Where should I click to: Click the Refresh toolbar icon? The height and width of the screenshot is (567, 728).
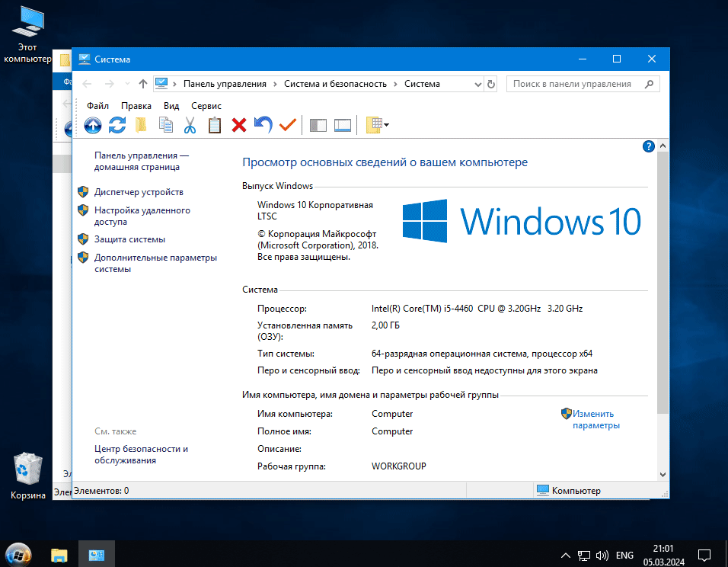coord(117,125)
